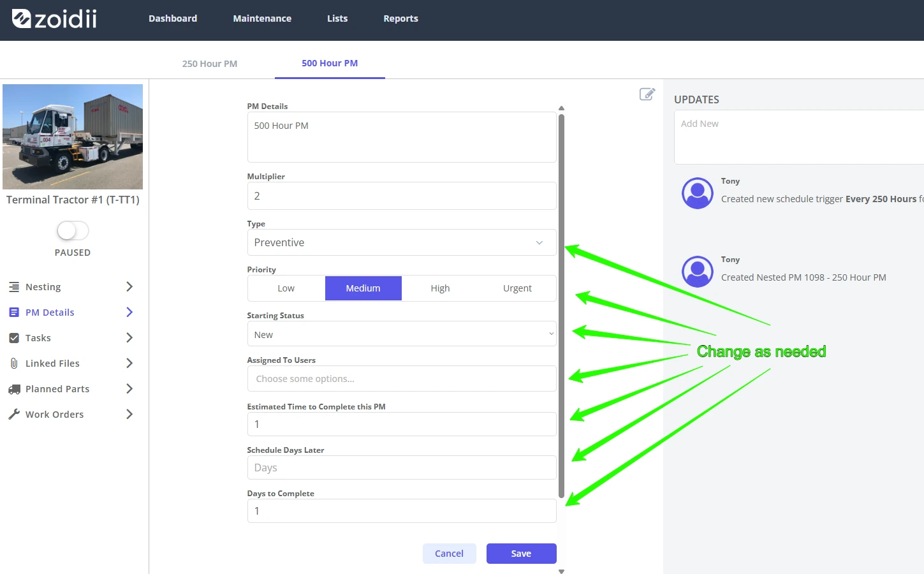The width and height of the screenshot is (924, 574).
Task: Click the Work Orders wrench icon
Action: click(14, 415)
